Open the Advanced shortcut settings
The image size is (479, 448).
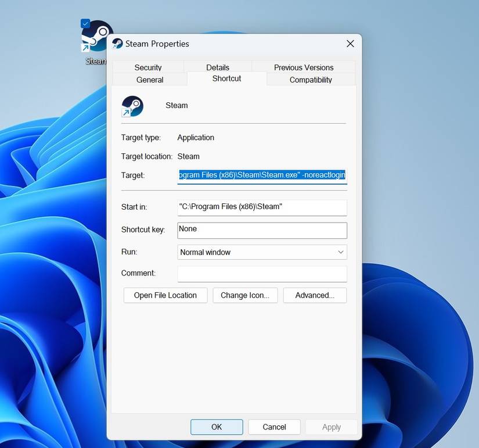[315, 295]
